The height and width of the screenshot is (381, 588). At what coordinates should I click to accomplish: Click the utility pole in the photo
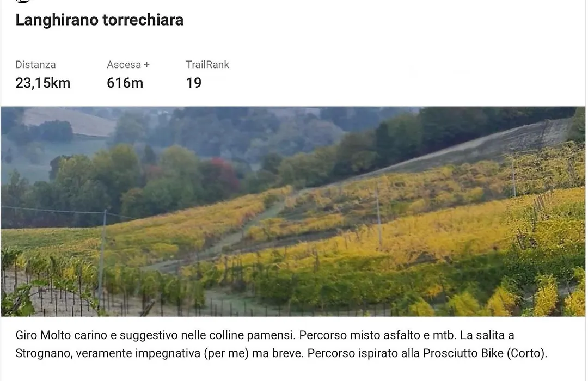(102, 259)
